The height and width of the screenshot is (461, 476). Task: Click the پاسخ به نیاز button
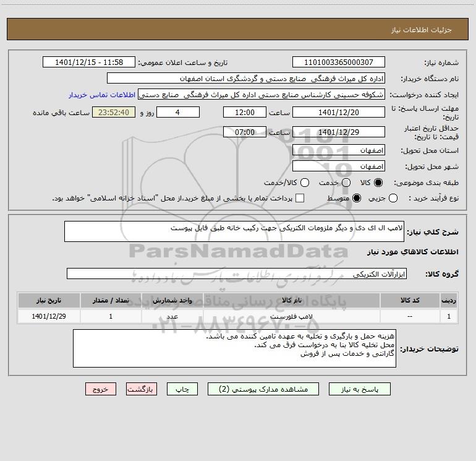click(359, 389)
